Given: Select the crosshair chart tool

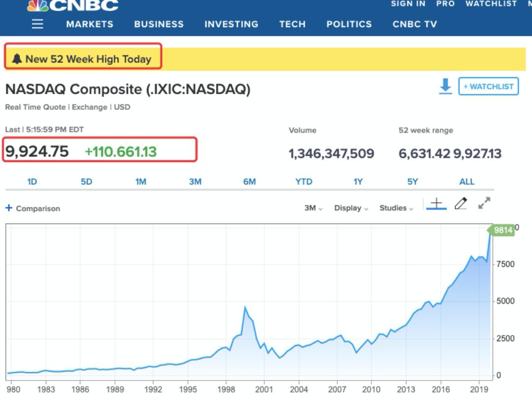Looking at the screenshot, I should coord(436,204).
